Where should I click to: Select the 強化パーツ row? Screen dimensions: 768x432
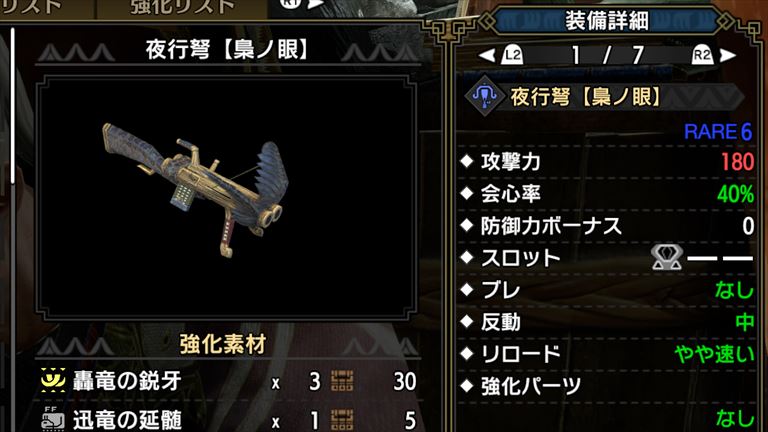coord(607,386)
